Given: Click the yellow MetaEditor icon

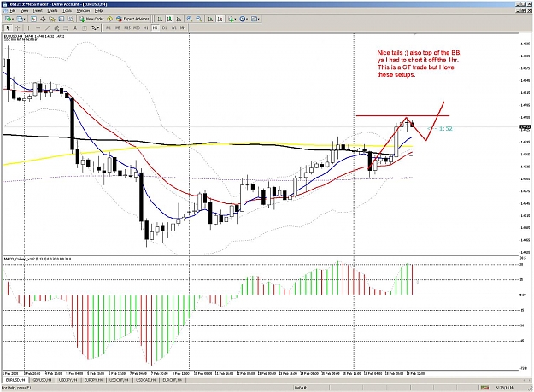Looking at the screenshot, I should (110, 19).
